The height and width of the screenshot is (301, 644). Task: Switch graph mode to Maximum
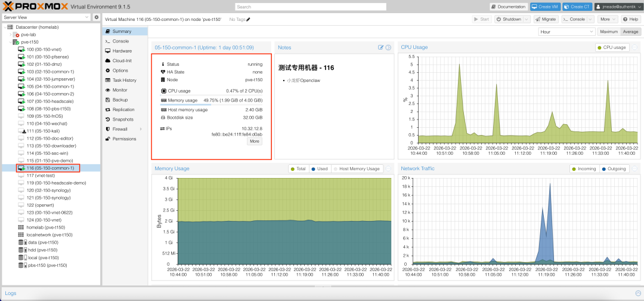coord(609,32)
